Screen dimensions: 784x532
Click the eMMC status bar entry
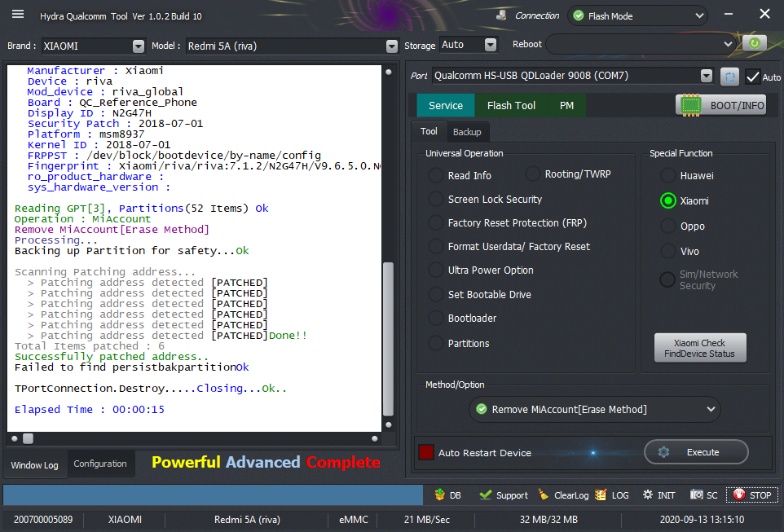[x=354, y=520]
